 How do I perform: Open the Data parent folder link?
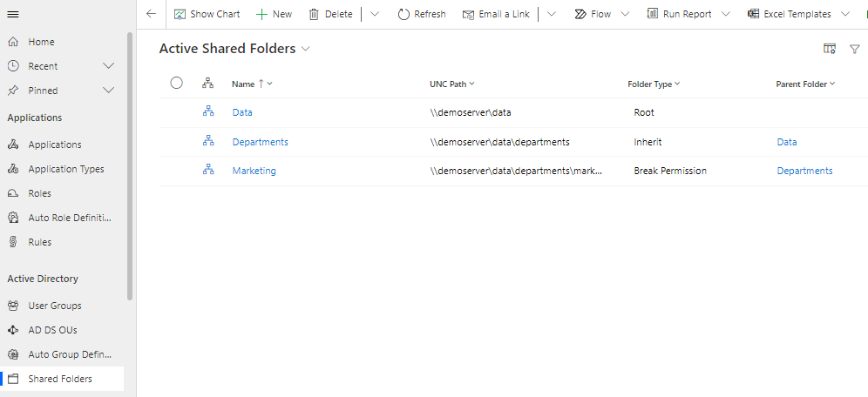point(786,142)
